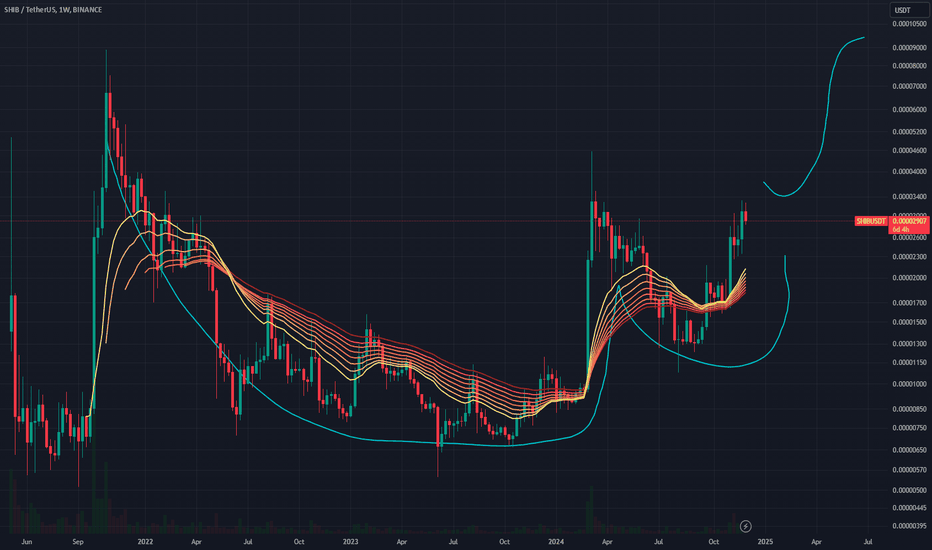Click the lightning bolt go-to-realtime icon
Viewport: 932px width, 550px height.
[x=745, y=526]
